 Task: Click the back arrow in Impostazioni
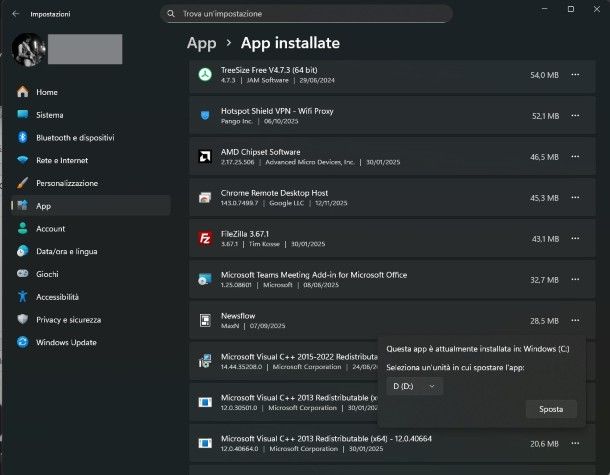click(x=16, y=14)
